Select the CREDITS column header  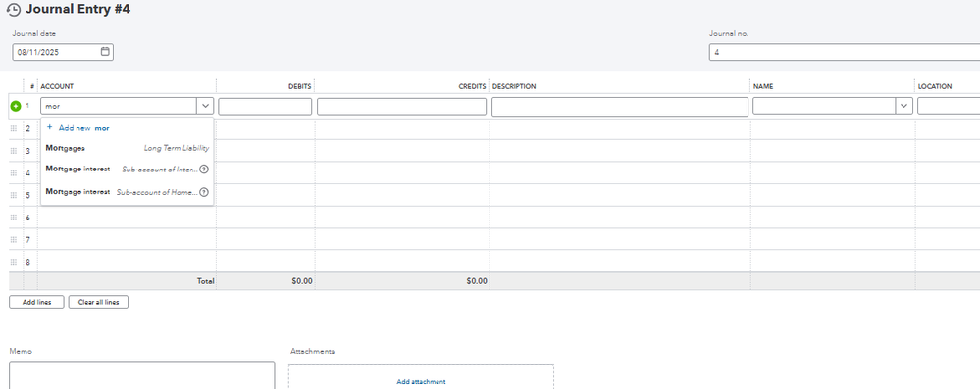pyautogui.click(x=472, y=87)
